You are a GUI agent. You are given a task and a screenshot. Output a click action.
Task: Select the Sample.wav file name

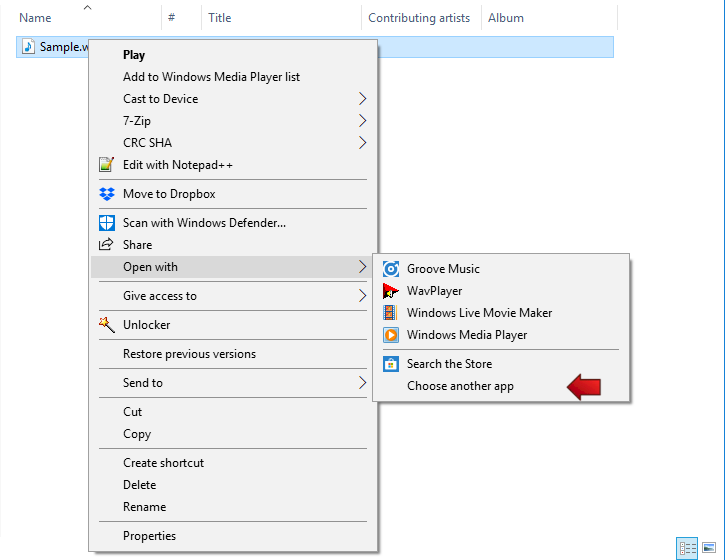tap(64, 47)
